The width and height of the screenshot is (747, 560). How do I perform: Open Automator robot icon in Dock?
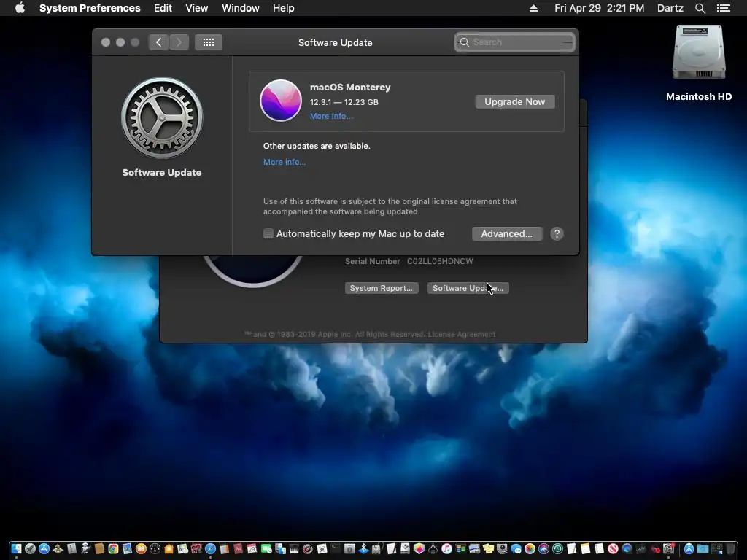click(85, 548)
